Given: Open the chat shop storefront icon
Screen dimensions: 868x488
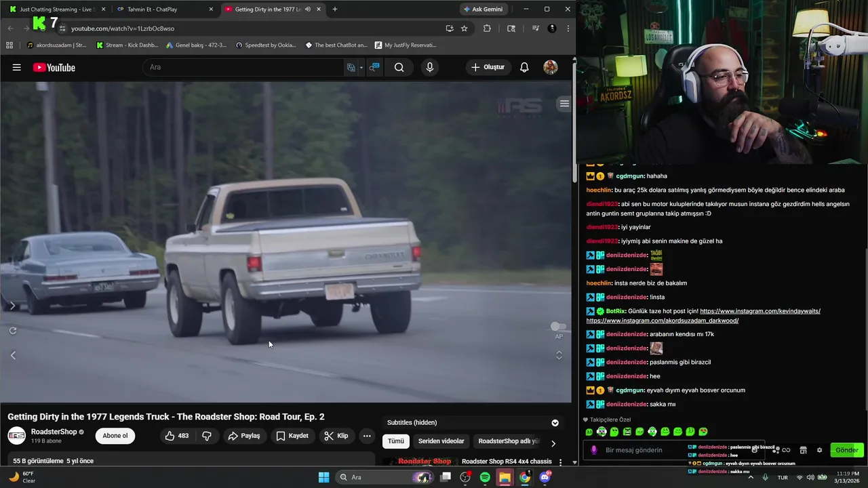Looking at the screenshot, I should point(803,450).
